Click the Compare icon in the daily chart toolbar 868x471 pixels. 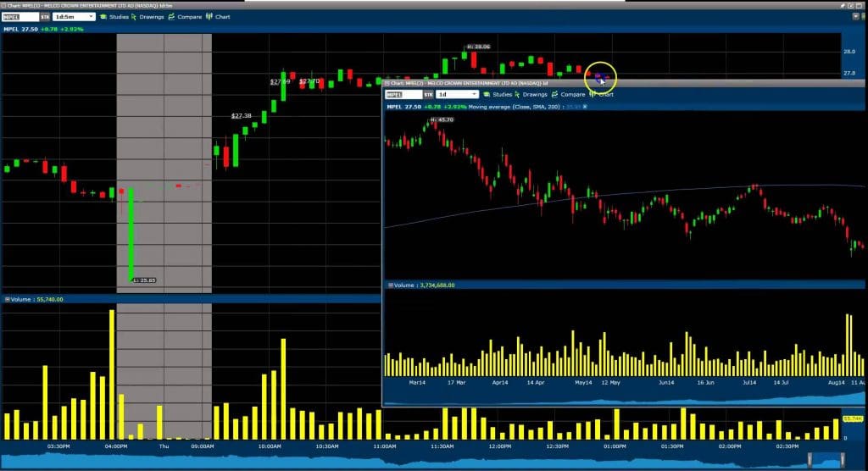tap(554, 94)
